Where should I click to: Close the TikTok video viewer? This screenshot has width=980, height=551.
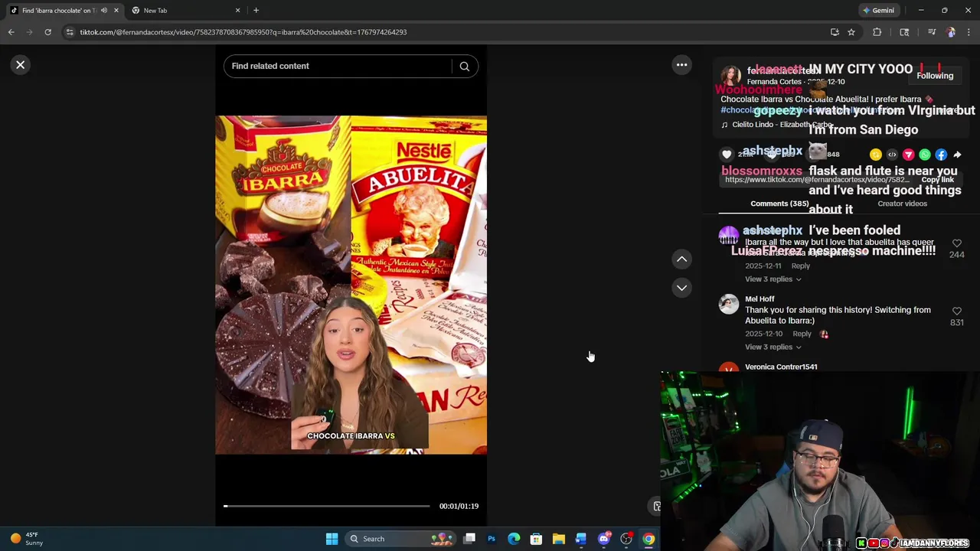tap(21, 65)
